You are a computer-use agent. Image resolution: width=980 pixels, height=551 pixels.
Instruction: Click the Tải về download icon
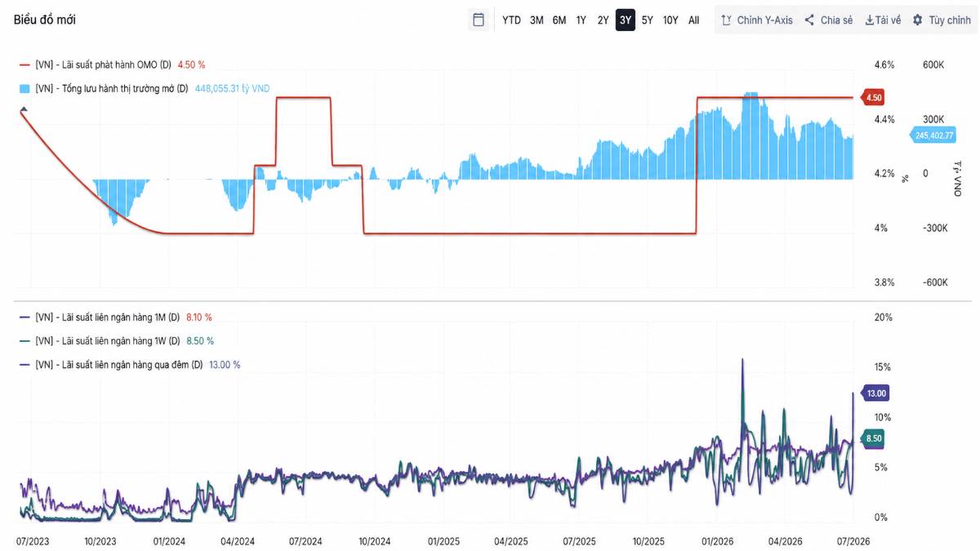pyautogui.click(x=870, y=20)
